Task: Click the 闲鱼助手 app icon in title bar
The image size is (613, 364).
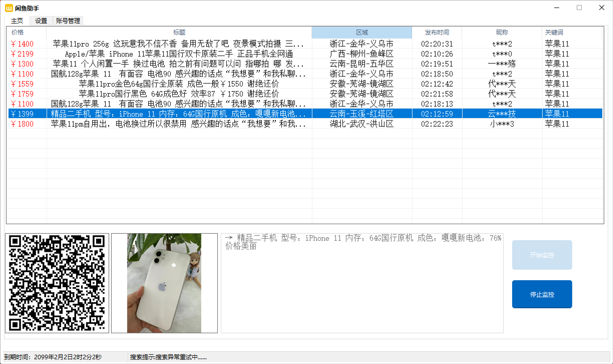Action: 9,8
